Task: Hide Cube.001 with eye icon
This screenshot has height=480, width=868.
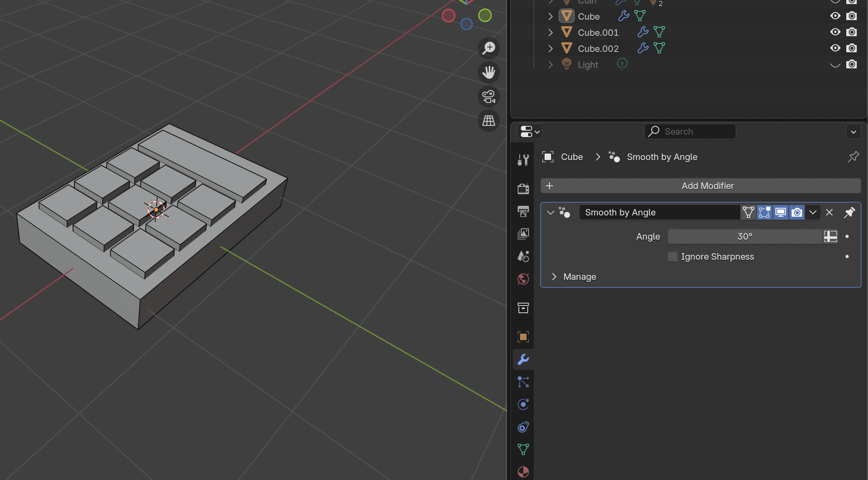Action: (x=835, y=32)
